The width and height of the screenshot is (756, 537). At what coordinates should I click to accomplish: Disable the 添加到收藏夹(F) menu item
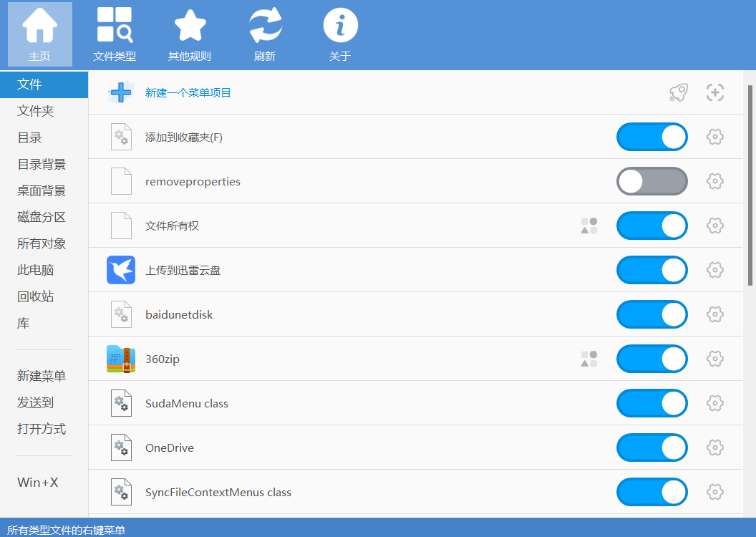point(651,137)
